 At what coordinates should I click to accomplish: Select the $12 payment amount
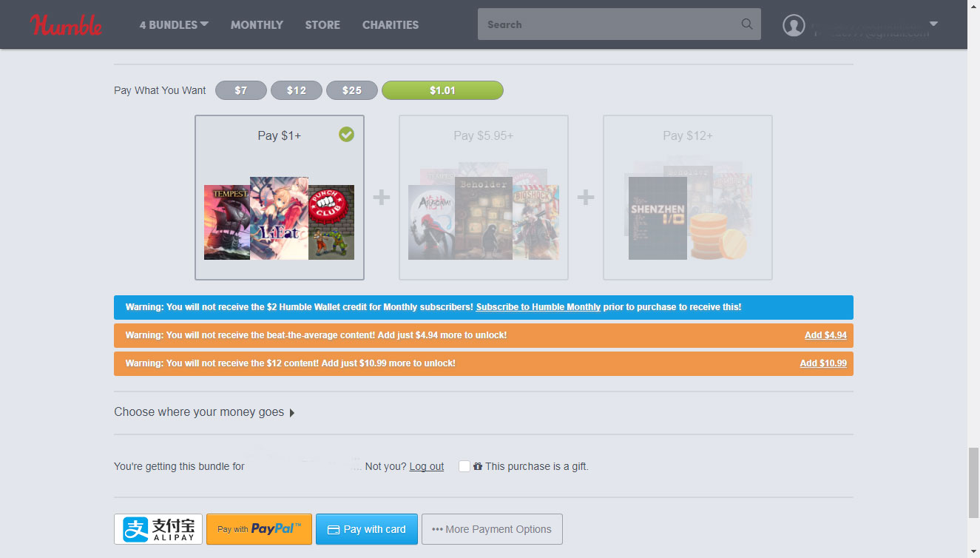[x=297, y=90]
